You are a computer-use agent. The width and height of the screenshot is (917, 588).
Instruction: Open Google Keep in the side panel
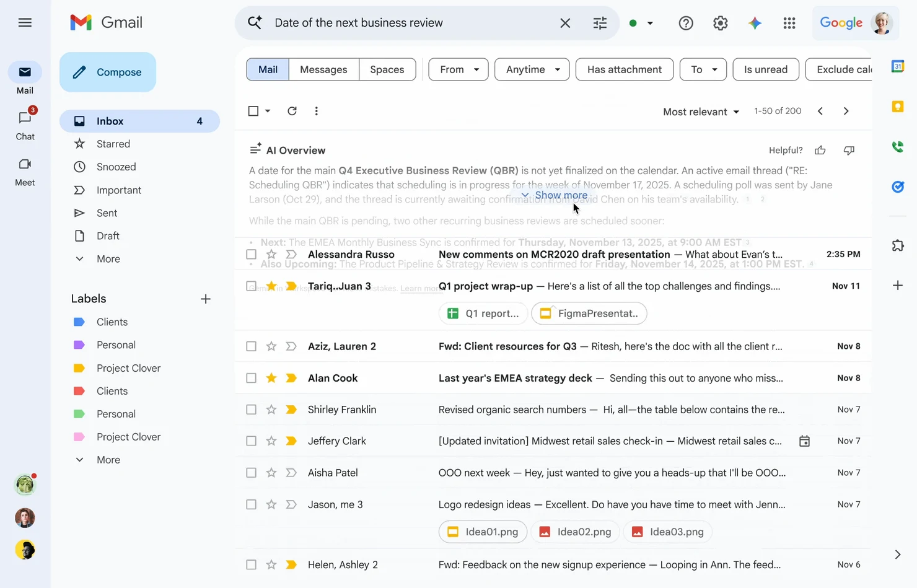(898, 107)
